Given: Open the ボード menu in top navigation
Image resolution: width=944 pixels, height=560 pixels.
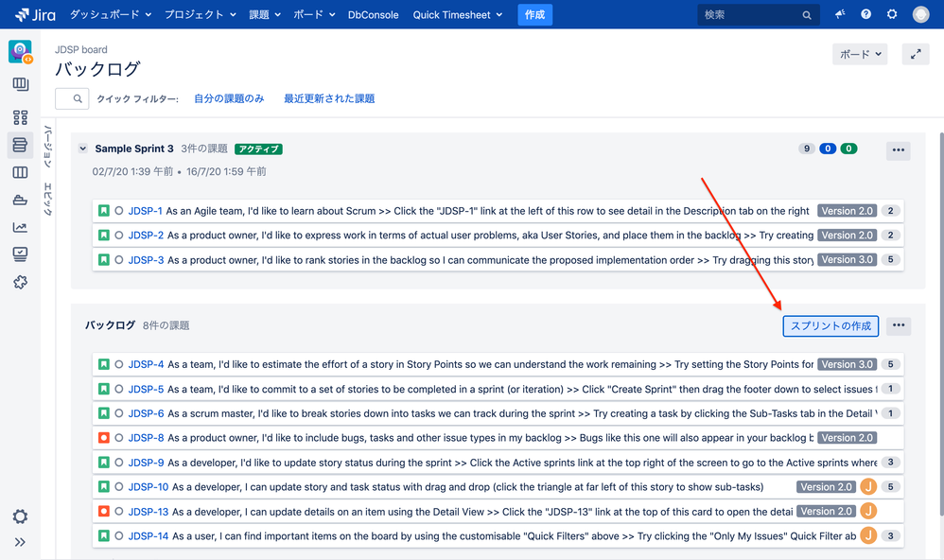Looking at the screenshot, I should (314, 14).
